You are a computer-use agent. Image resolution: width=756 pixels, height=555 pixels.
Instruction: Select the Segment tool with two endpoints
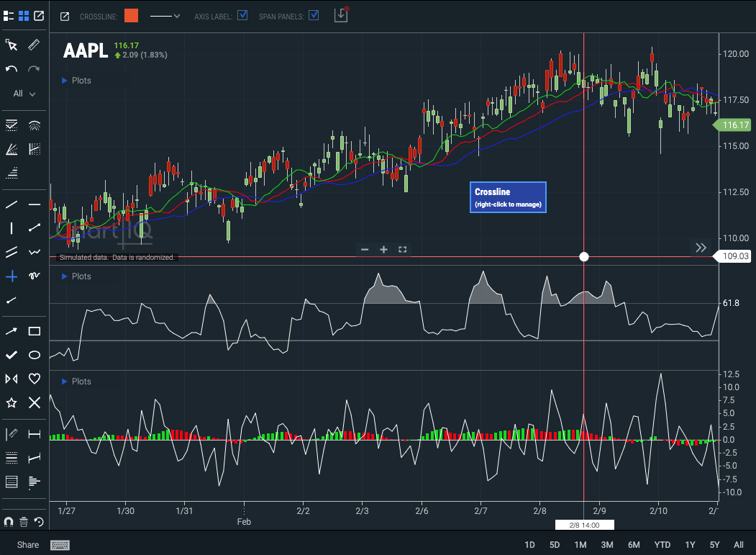click(35, 228)
